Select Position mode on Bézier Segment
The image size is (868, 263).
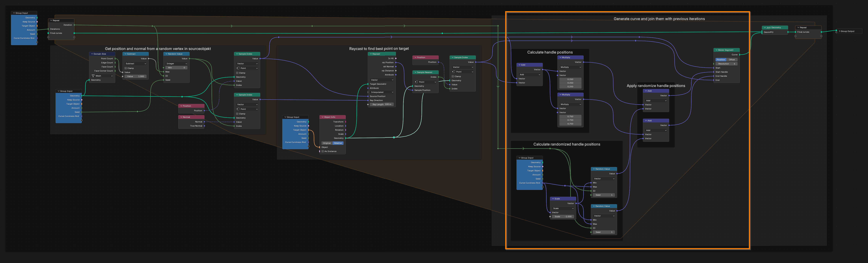pos(721,60)
